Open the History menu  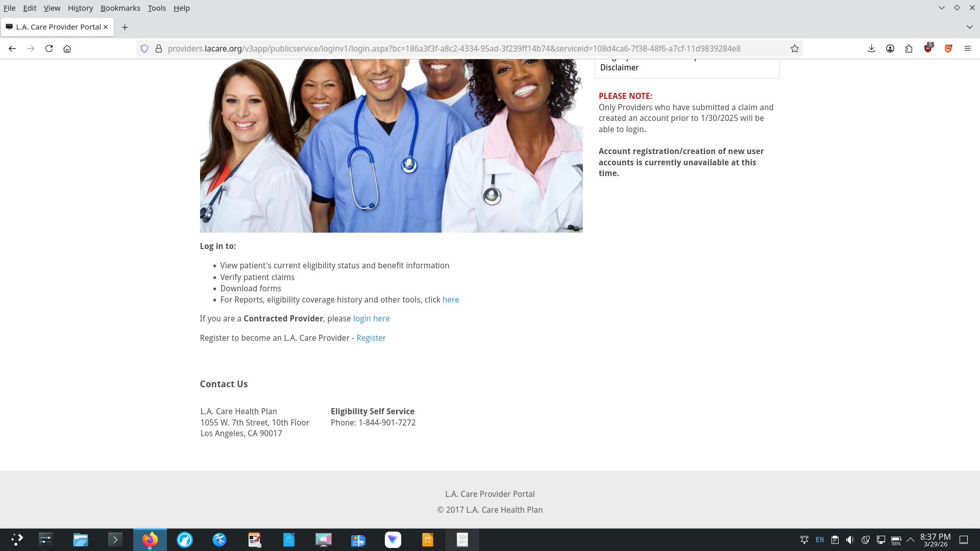click(80, 8)
